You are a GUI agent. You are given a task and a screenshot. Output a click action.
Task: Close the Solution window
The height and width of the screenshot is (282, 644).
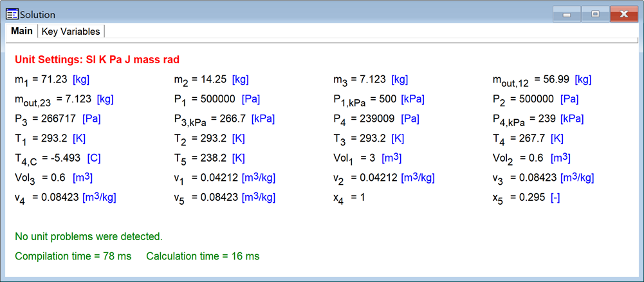pyautogui.click(x=624, y=14)
